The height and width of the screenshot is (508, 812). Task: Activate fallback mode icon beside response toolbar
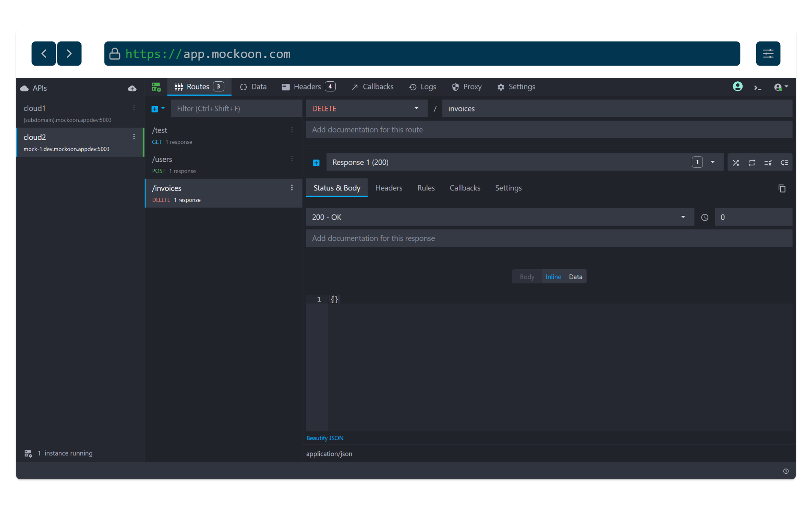[785, 162]
